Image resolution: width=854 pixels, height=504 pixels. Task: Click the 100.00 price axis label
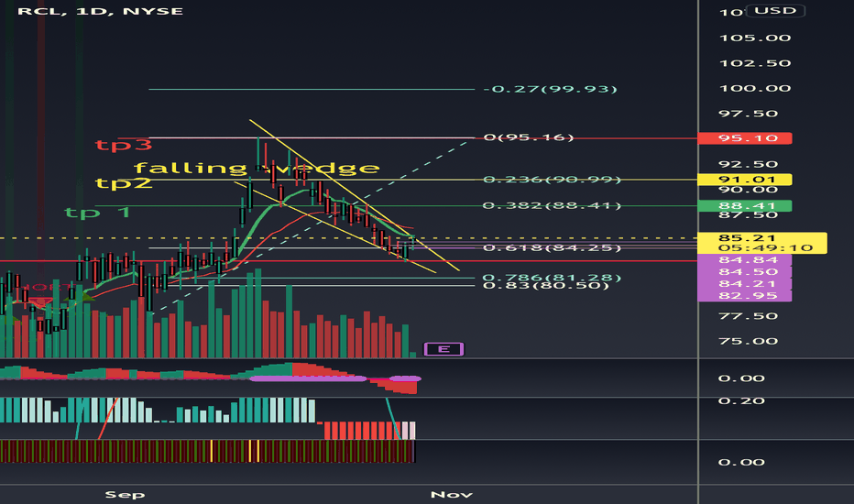755,88
